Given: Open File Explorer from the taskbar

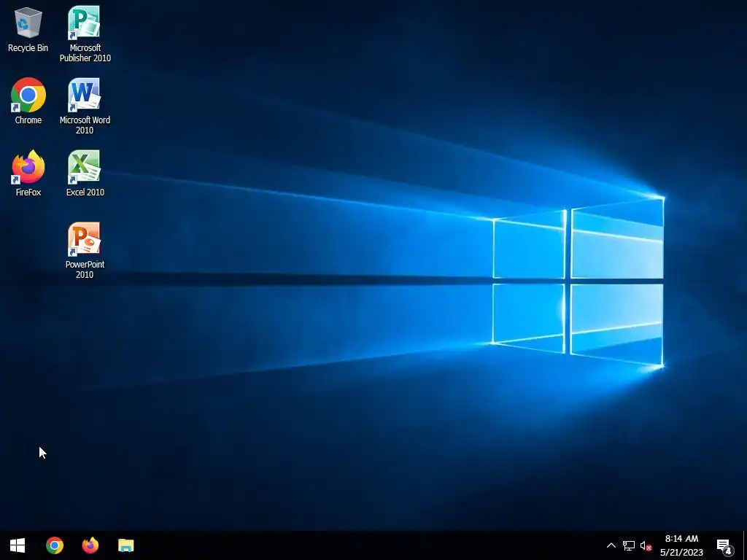Looking at the screenshot, I should point(126,545).
